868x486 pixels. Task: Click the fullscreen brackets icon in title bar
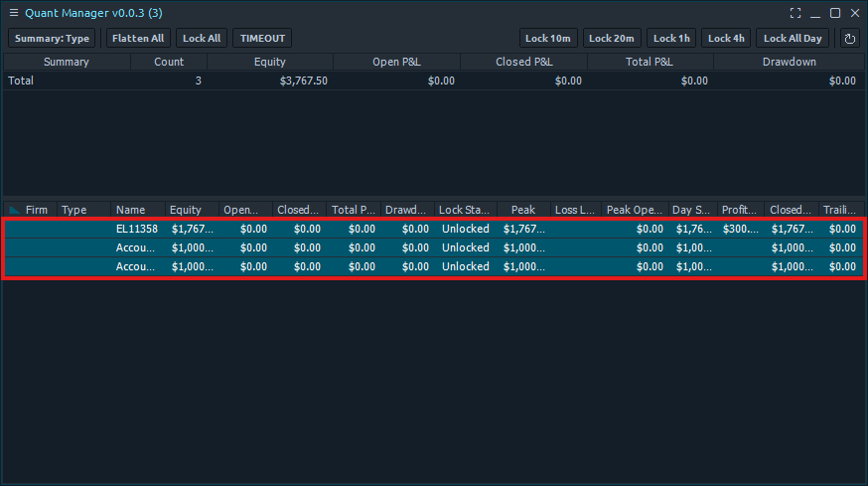796,13
